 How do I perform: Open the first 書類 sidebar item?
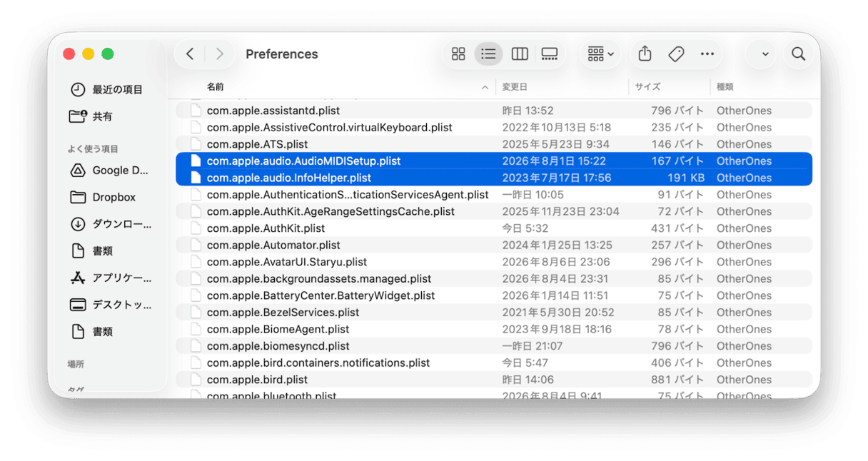tap(91, 251)
